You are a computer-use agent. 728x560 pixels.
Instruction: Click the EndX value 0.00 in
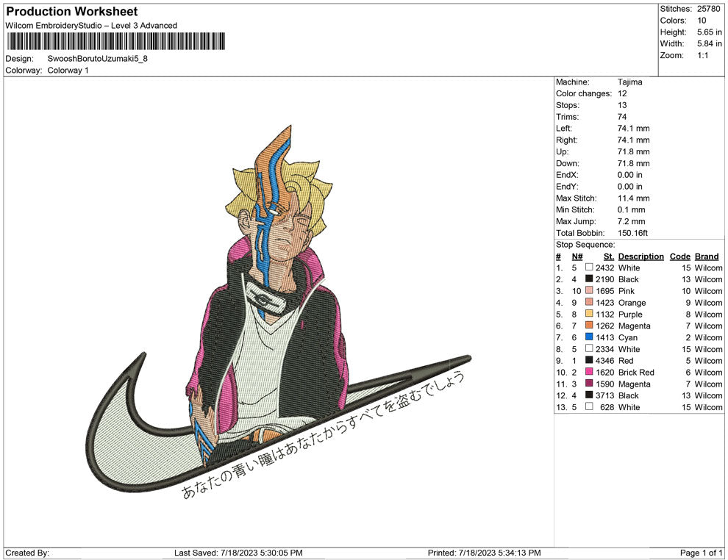(x=630, y=175)
